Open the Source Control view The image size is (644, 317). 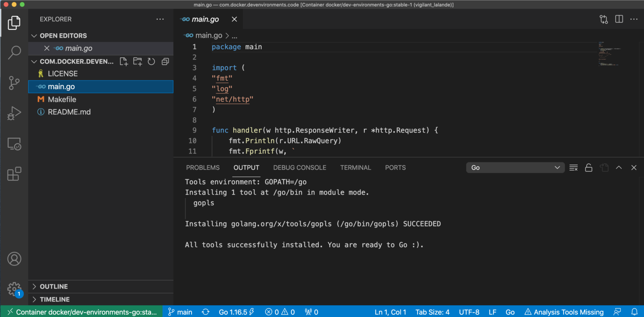(x=14, y=83)
